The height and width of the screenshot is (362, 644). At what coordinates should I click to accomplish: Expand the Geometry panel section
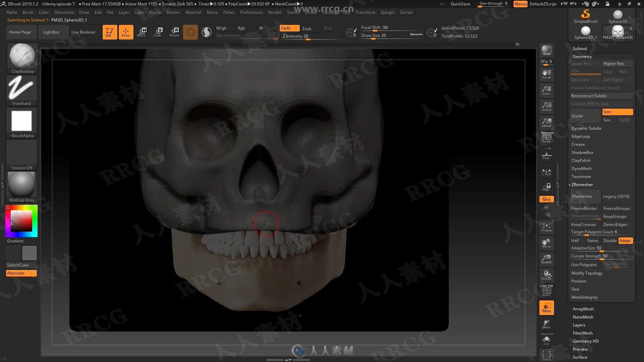tap(583, 56)
